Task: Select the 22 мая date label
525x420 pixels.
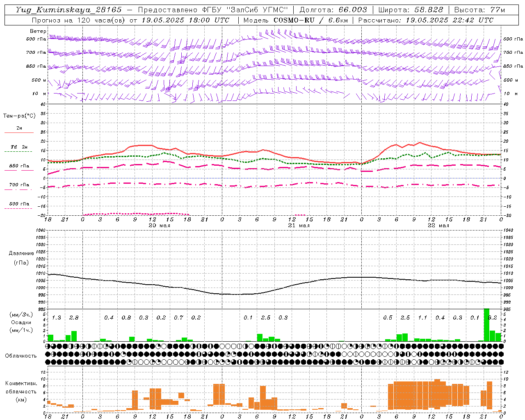Action: click(438, 226)
